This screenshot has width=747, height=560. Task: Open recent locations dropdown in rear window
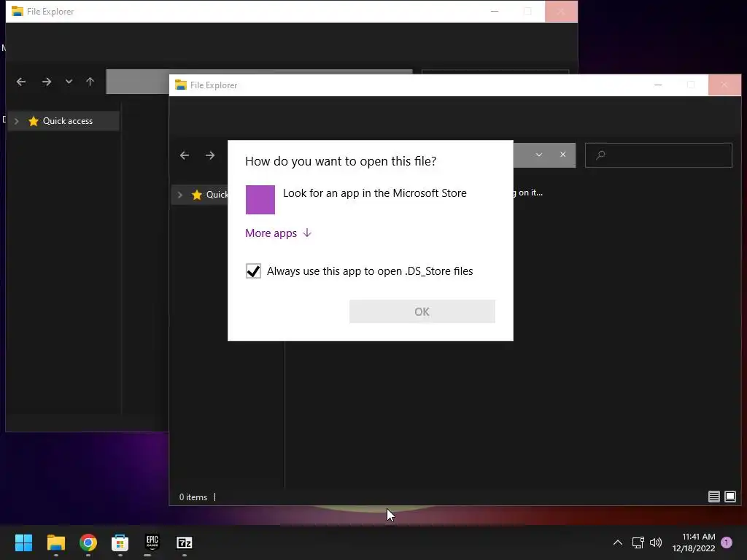[69, 82]
